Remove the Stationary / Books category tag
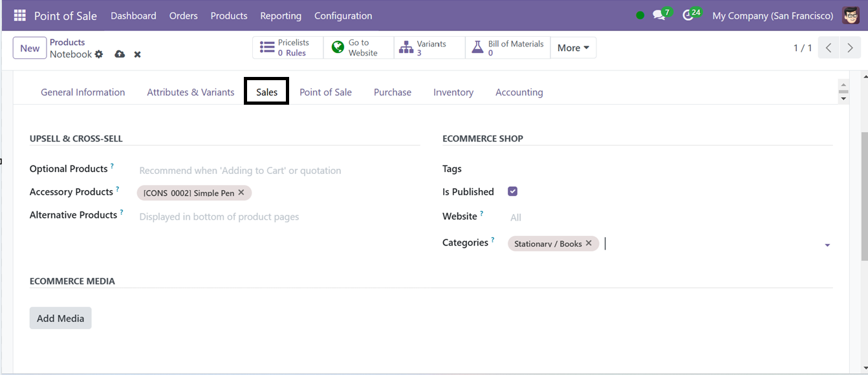 pyautogui.click(x=589, y=244)
